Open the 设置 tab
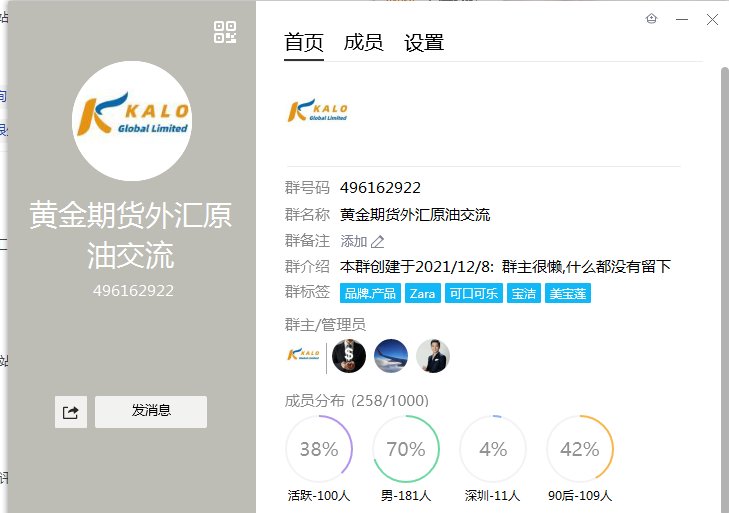This screenshot has height=513, width=729. tap(424, 43)
